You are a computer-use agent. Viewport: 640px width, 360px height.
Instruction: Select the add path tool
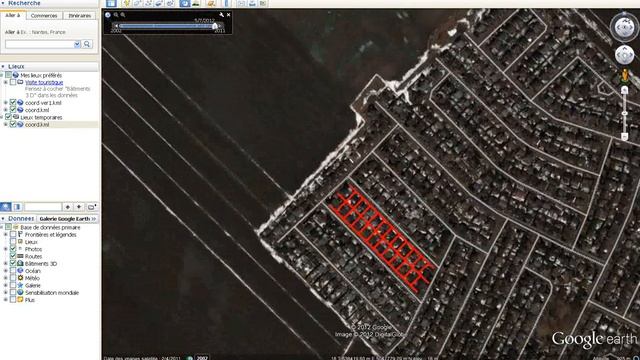(148, 3)
